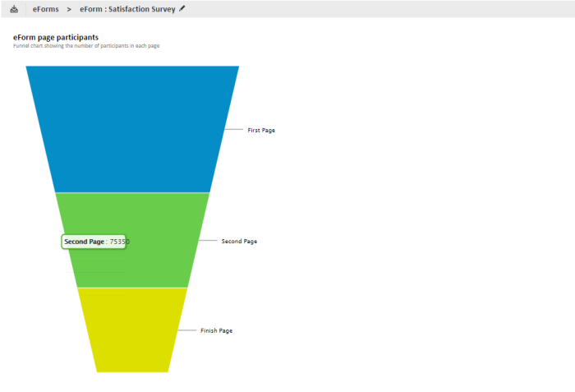The width and height of the screenshot is (575, 392).
Task: Click the pencil edit icon beside Satisfaction Survey
Action: coord(182,8)
